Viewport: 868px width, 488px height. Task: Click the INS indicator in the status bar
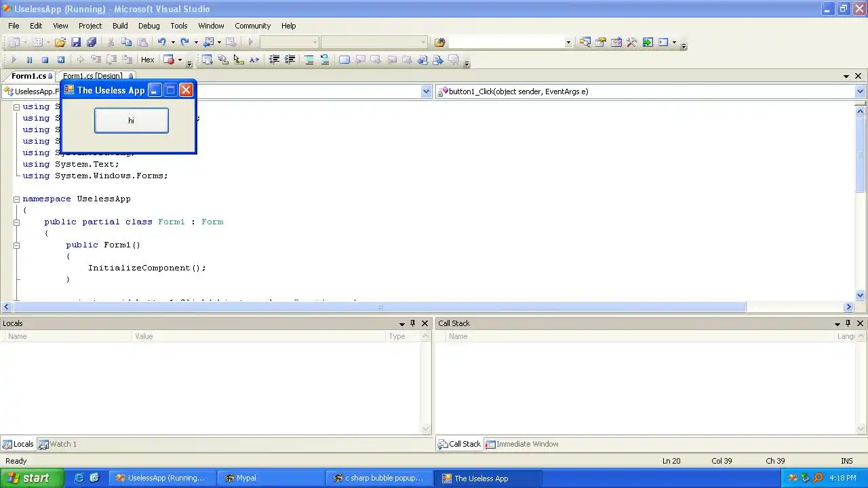[846, 461]
